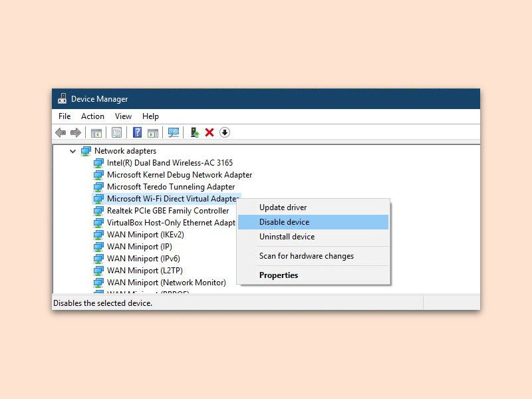
Task: Select WAN Miniport (IP) entry
Action: pos(140,247)
